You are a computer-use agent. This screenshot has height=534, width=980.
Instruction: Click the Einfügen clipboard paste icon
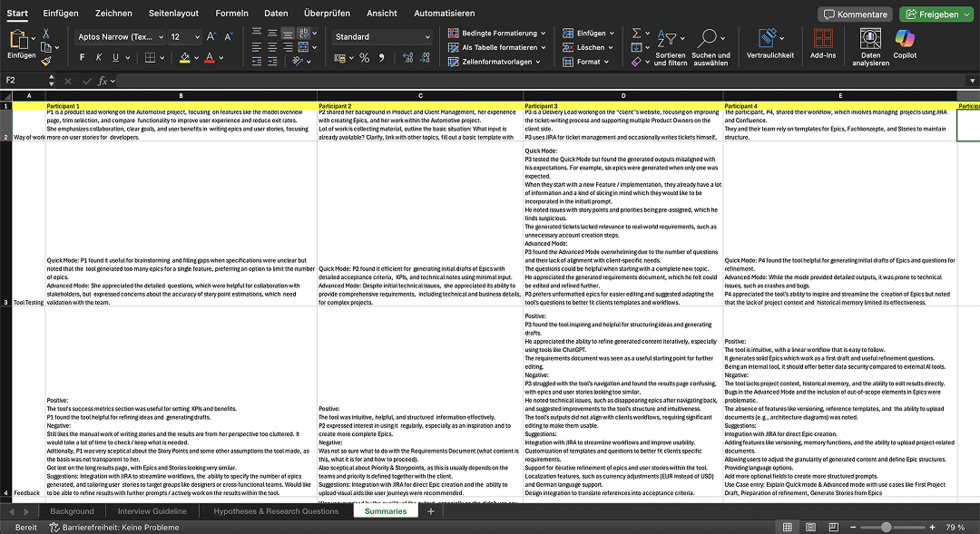click(19, 39)
